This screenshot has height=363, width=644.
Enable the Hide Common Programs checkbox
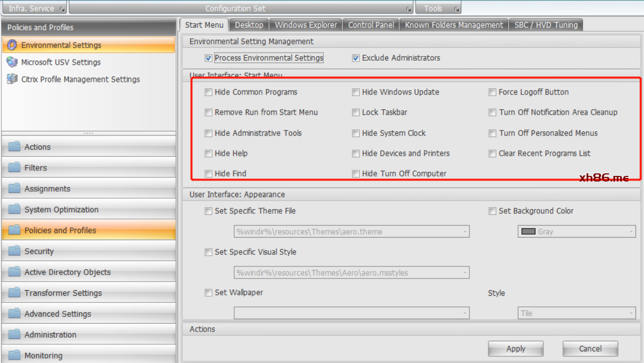coord(208,92)
